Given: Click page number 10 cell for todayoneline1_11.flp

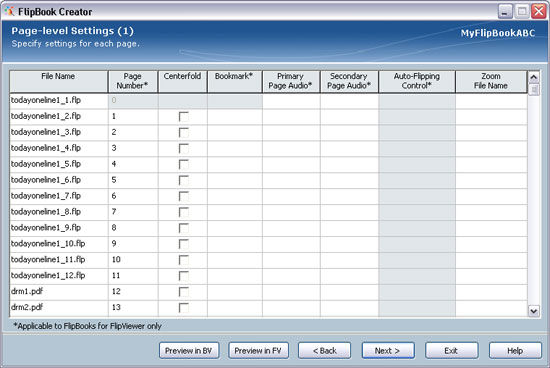Looking at the screenshot, I should pos(133,260).
